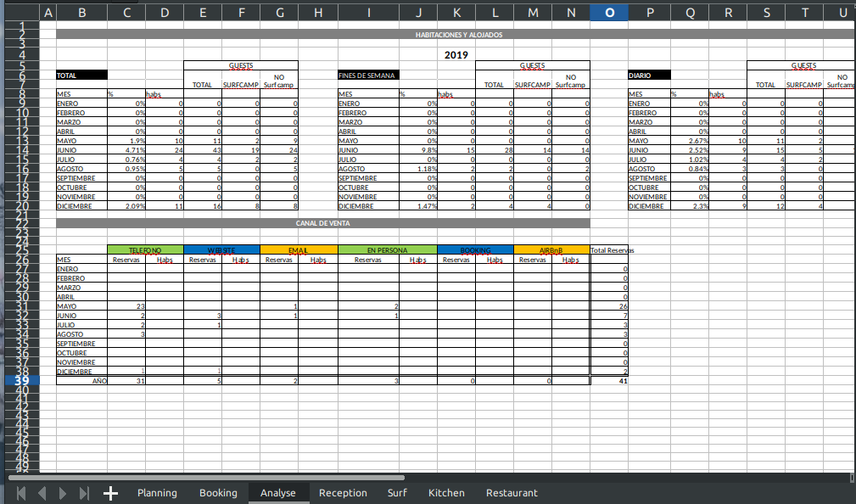Open the Restaurant sheet tab
The width and height of the screenshot is (856, 504).
pyautogui.click(x=512, y=493)
